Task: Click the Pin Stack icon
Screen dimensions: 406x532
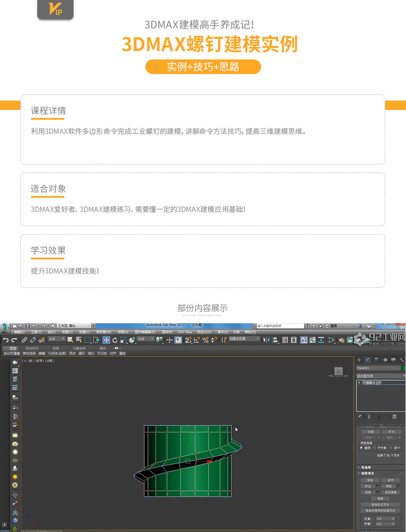Action: pos(359,416)
